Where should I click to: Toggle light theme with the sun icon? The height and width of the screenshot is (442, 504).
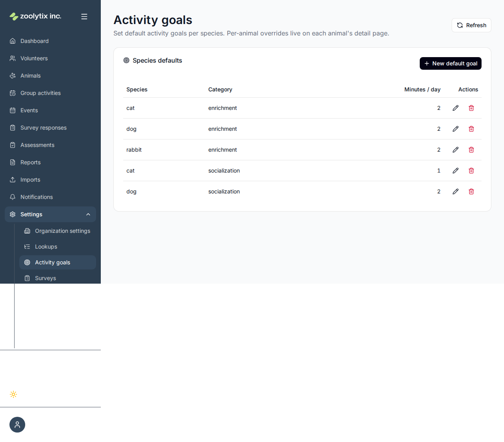click(x=13, y=394)
